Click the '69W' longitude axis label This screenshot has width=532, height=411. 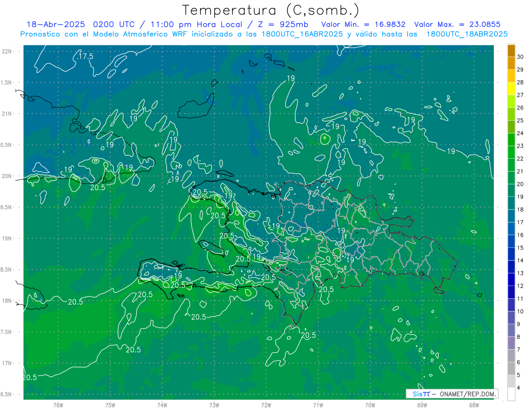(x=422, y=405)
